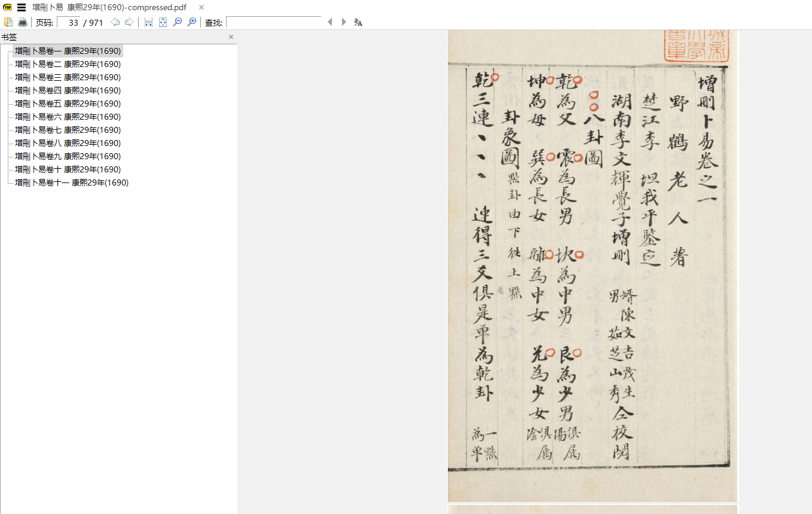This screenshot has width=812, height=514.
Task: Open bookmark 增刪卜易卷八 康熙29年(1690)
Action: click(68, 143)
